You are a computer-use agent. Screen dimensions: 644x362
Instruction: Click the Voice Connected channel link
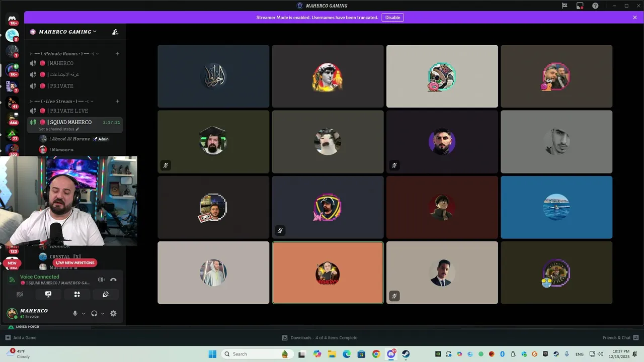click(55, 283)
